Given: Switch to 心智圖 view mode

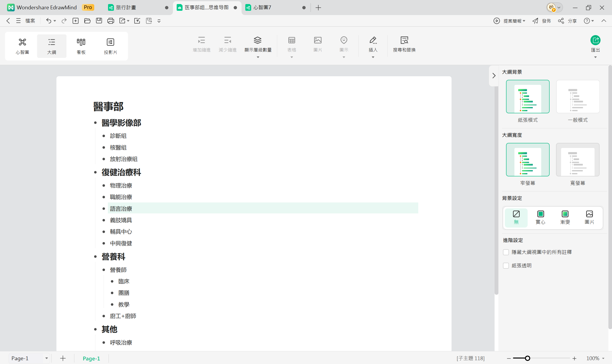Looking at the screenshot, I should (22, 46).
